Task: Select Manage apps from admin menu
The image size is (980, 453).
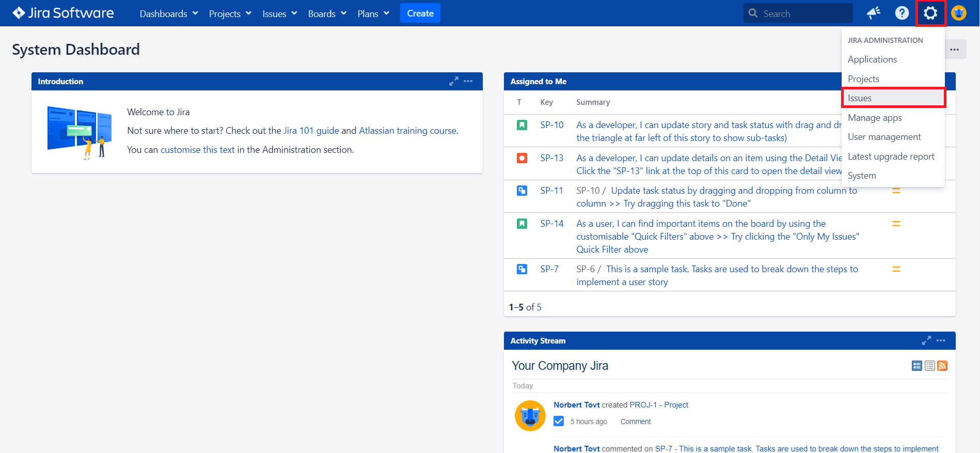Action: (x=875, y=118)
